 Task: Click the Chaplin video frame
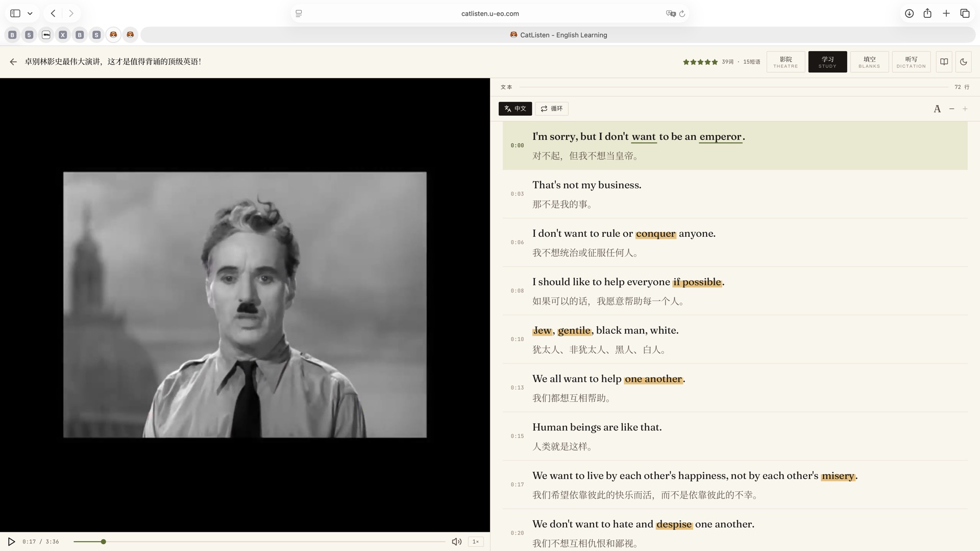[x=245, y=305]
